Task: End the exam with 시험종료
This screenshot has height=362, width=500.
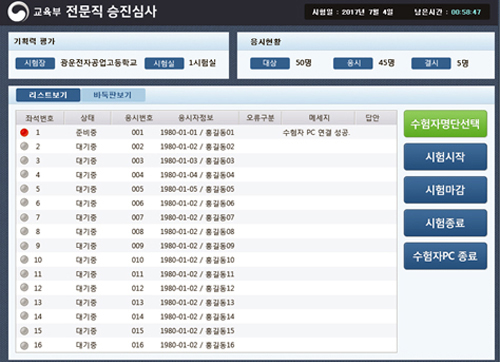Action: pyautogui.click(x=445, y=223)
